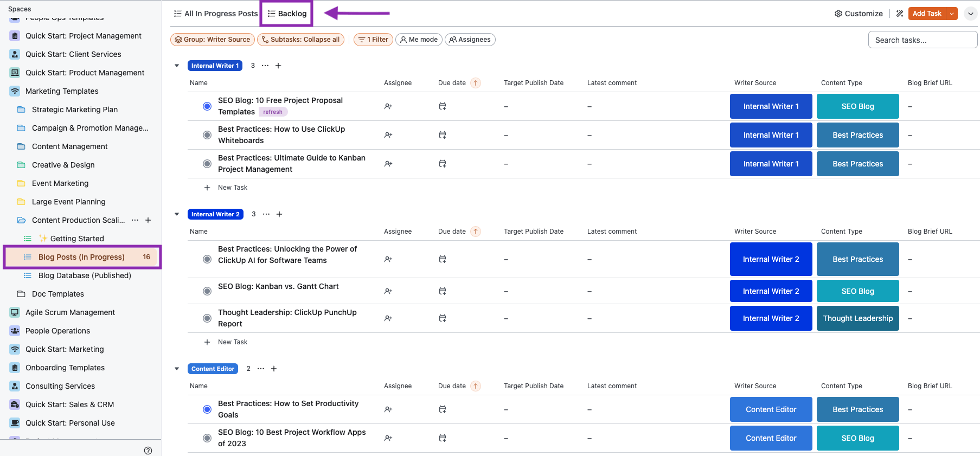
Task: Open the Add Task dropdown arrow
Action: pos(952,14)
